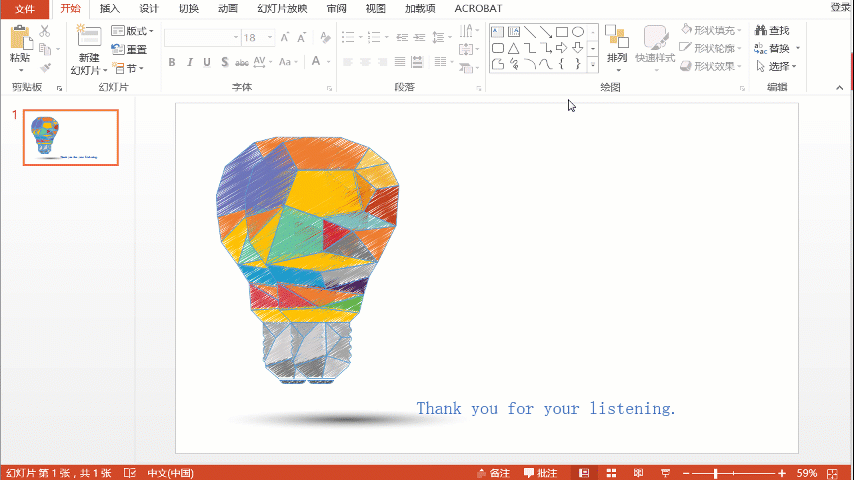Select the oval shape in shapes gallery
854x480 pixels.
(x=578, y=32)
